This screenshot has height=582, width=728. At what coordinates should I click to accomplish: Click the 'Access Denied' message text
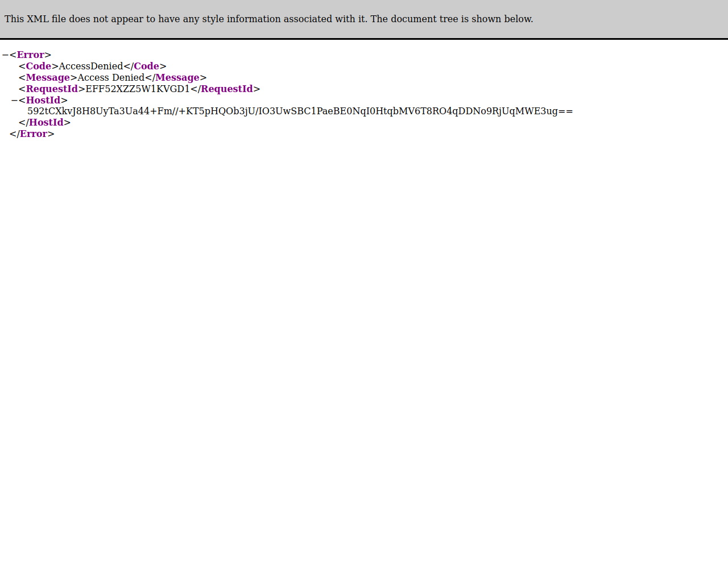(x=111, y=78)
